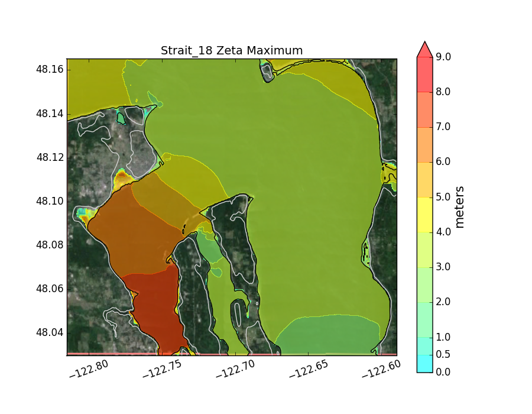Select the 2.0–3.0 light green colorbar band

pyautogui.click(x=425, y=284)
